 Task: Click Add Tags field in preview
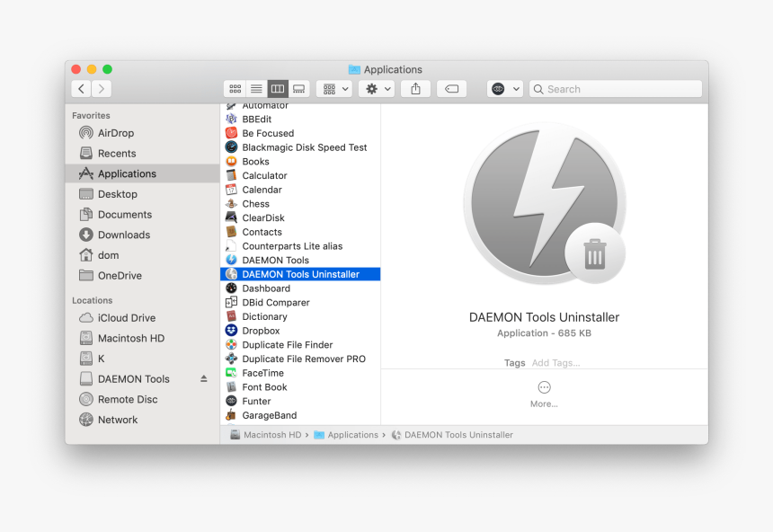(x=555, y=363)
